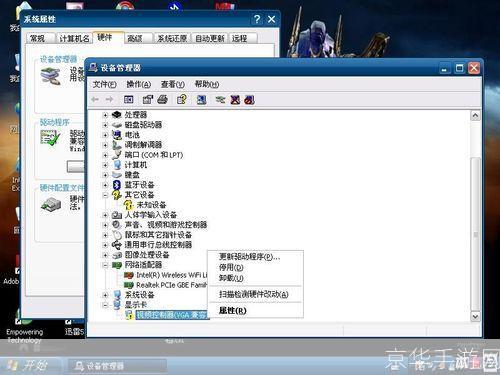Click the 蓝牙设备 Bluetooth icon
The image size is (500, 375).
pos(117,185)
